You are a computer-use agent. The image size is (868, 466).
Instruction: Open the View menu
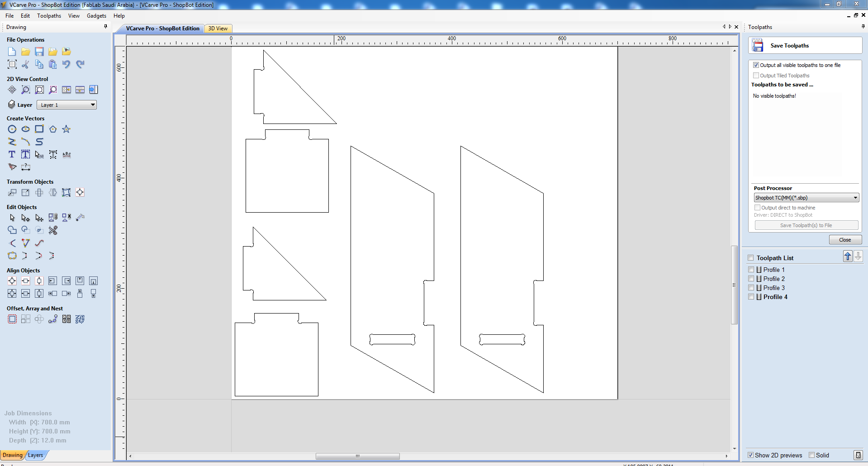(x=74, y=16)
